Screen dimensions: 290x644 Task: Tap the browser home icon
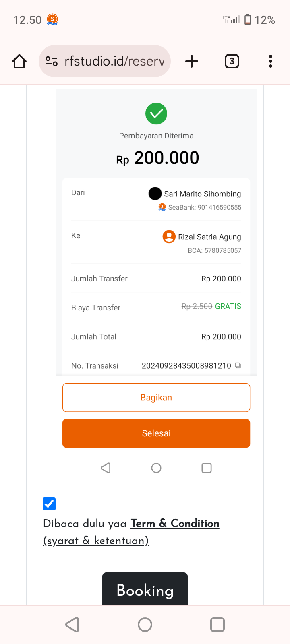coord(19,62)
